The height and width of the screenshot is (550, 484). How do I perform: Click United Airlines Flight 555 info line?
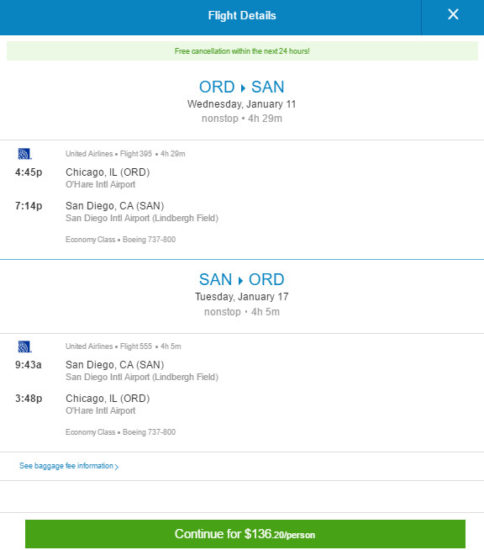[x=123, y=346]
